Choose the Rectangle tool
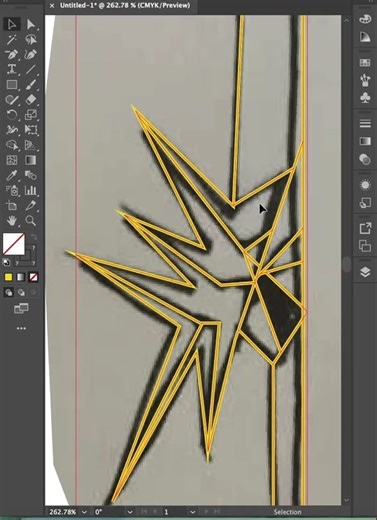This screenshot has width=377, height=520. [x=12, y=85]
